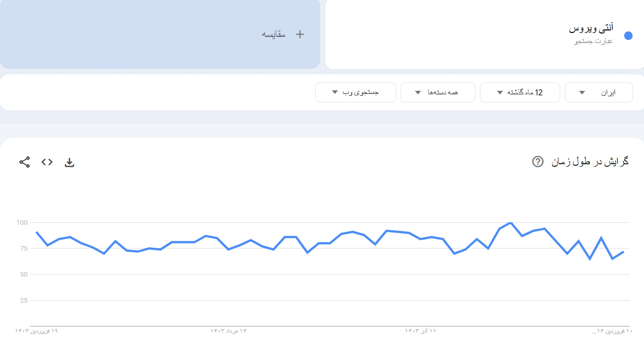Viewport: 644px width, 350px height.
Task: Expand the جستجوی وب search type dropdown
Action: click(355, 92)
